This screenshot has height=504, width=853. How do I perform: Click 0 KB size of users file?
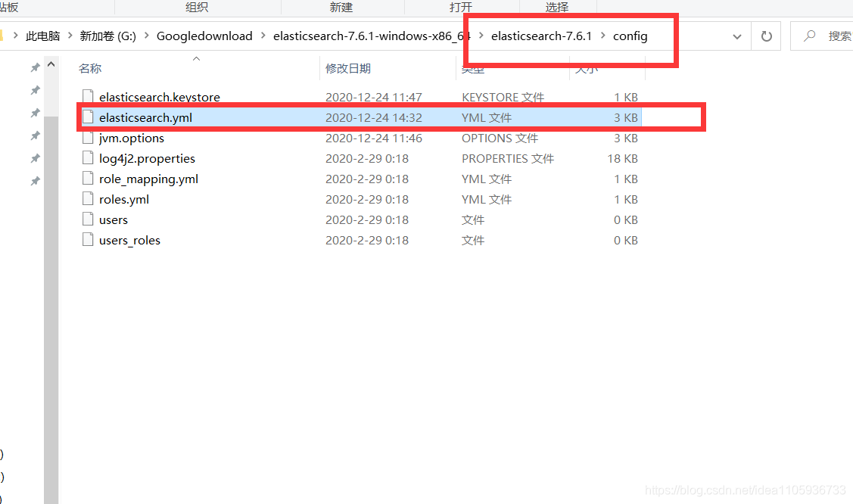click(626, 219)
